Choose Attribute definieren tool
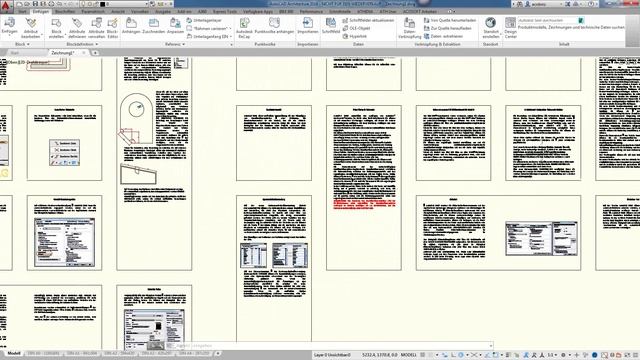The height and width of the screenshot is (360, 640). 77,28
